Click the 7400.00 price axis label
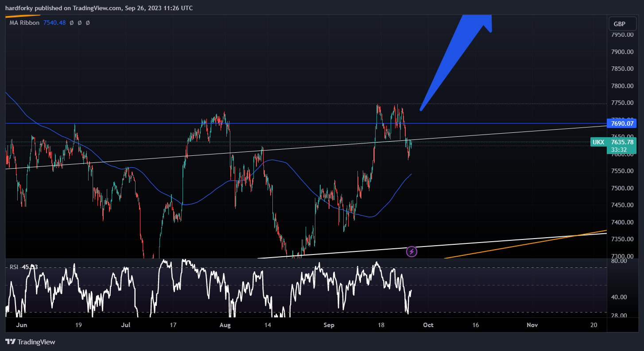Screen dimensions: 644x351 pyautogui.click(x=622, y=222)
